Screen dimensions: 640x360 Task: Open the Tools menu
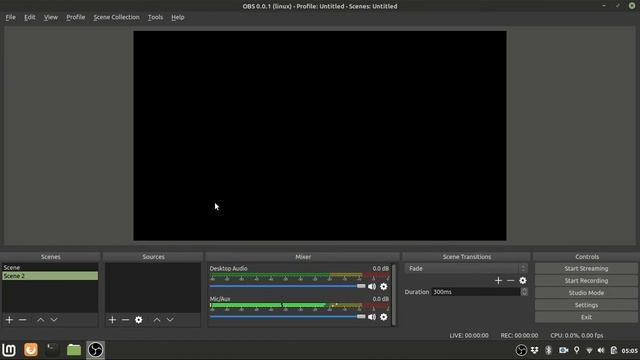pyautogui.click(x=155, y=17)
